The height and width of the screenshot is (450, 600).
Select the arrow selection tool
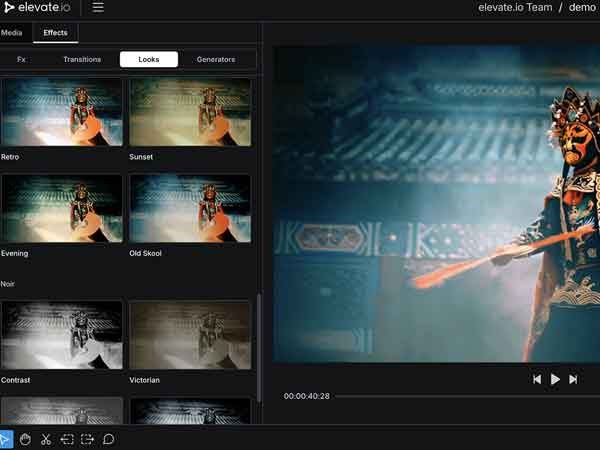click(6, 439)
